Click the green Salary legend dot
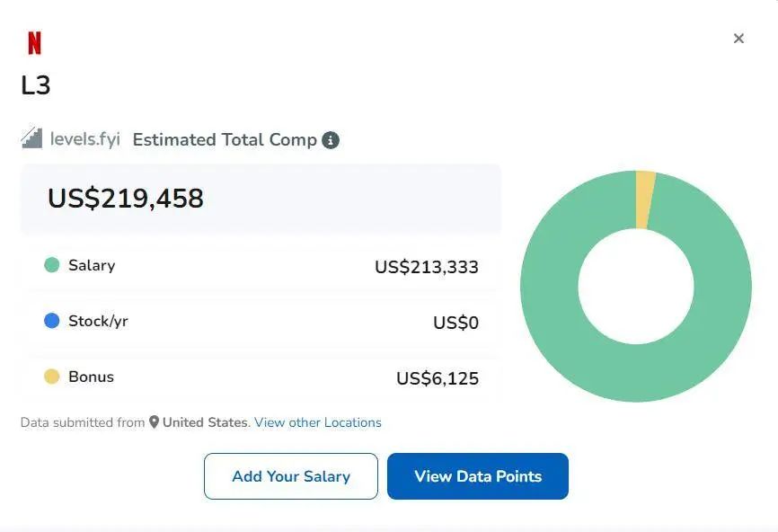This screenshot has height=532, width=778. [52, 265]
